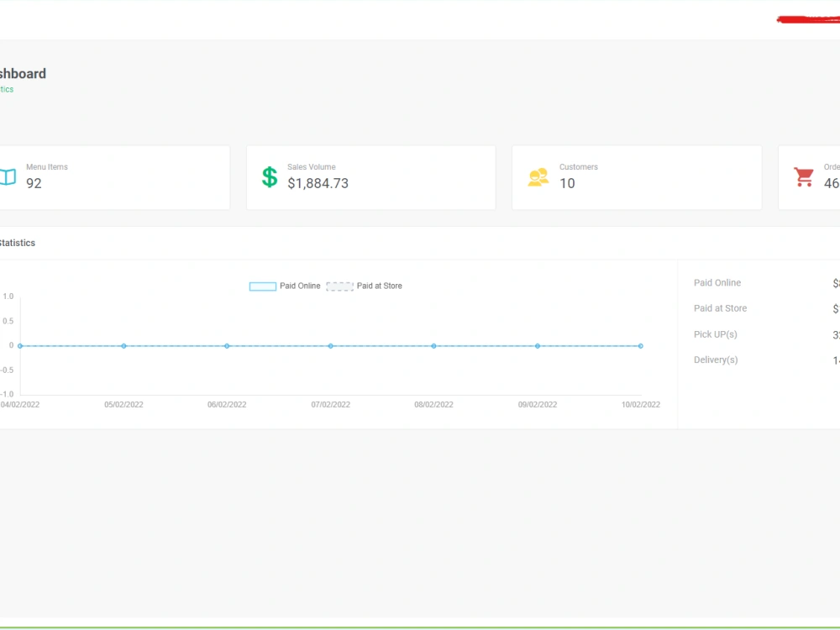Screen dimensions: 840x630
Task: Open the Sales Volume $1,884.73 card
Action: 370,177
